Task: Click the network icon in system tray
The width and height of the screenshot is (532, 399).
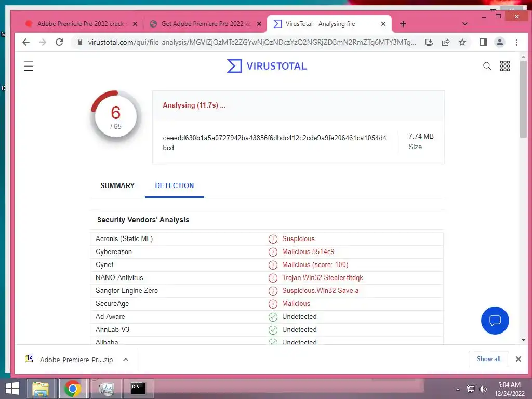Action: [470, 389]
